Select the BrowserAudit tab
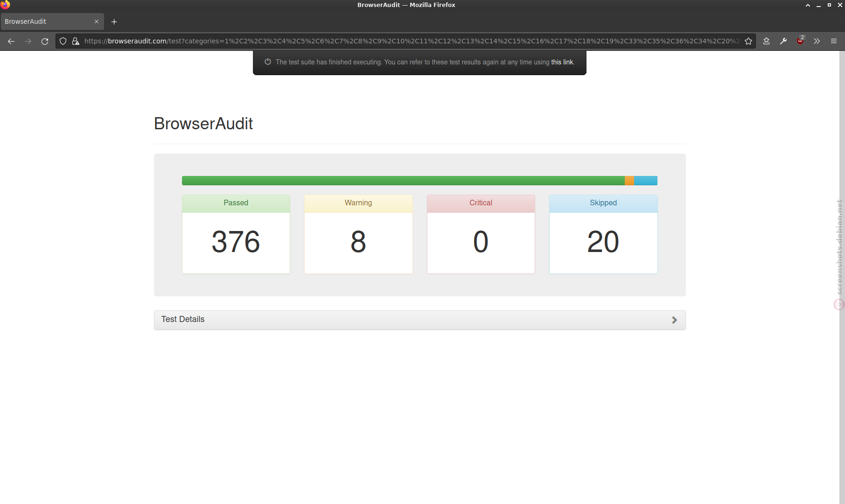Image resolution: width=845 pixels, height=504 pixels. [52, 21]
